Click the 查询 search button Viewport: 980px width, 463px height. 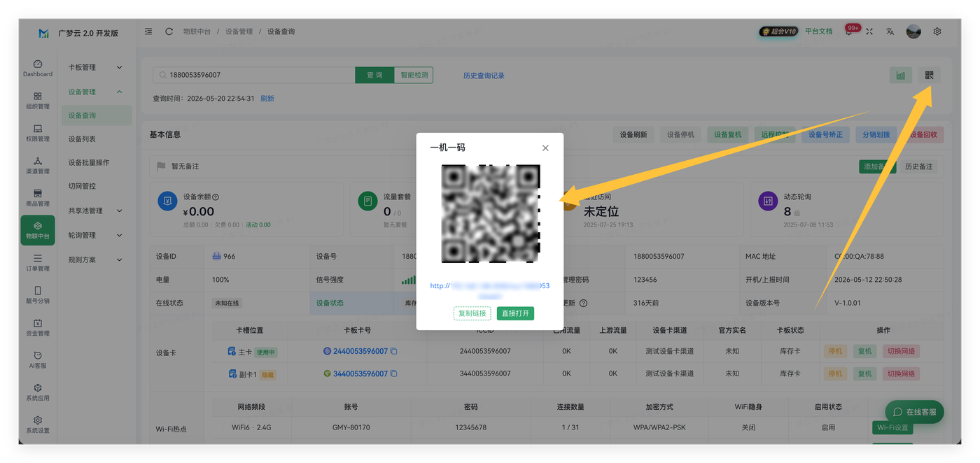coord(374,75)
